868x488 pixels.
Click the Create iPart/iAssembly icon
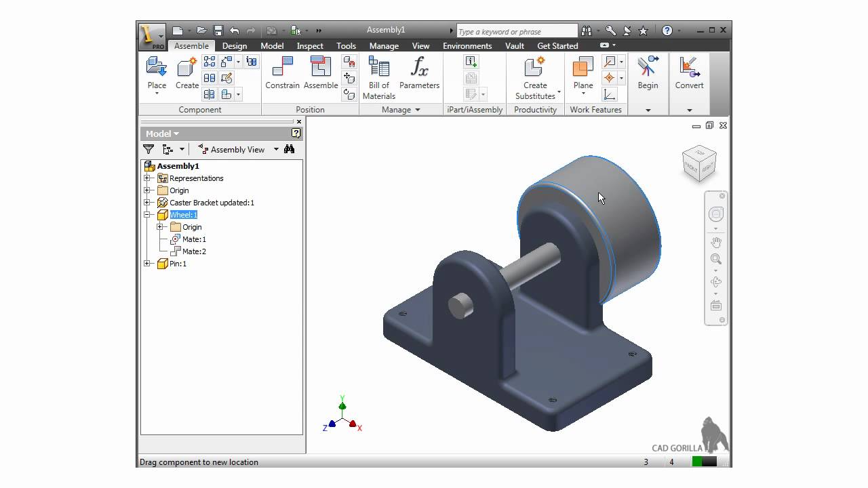pos(471,62)
